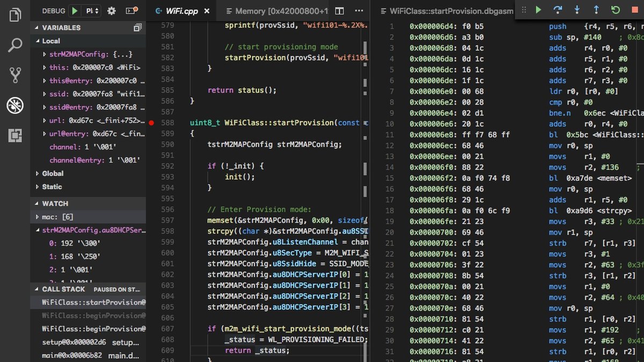Open the Extensions view

tap(15, 136)
